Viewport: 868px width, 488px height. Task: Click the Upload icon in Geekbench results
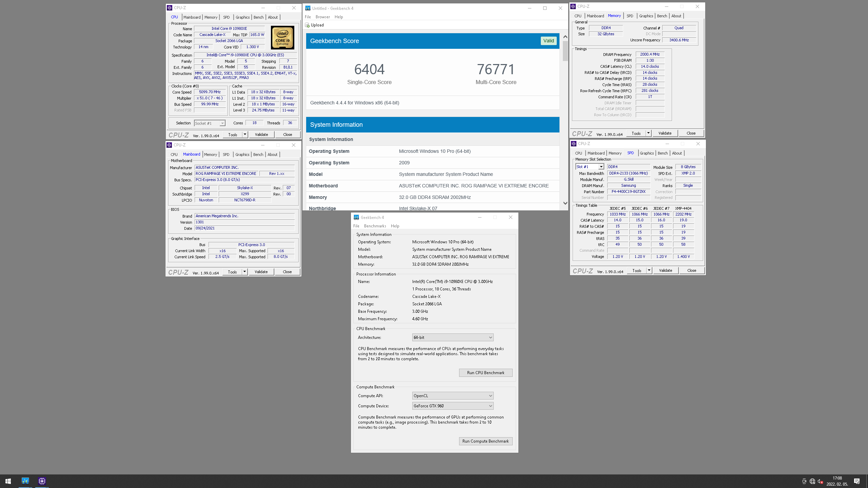(x=307, y=25)
